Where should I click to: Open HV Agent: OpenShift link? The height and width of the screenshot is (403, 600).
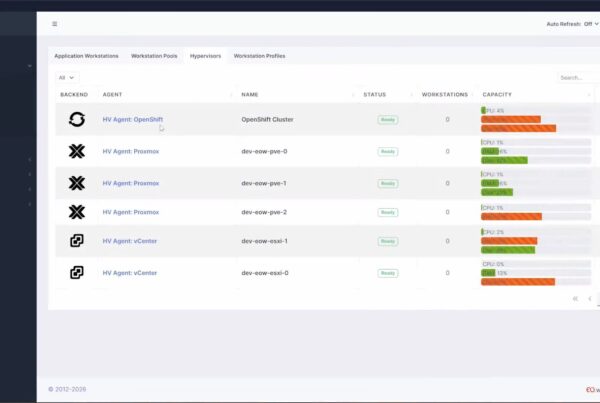pos(133,119)
